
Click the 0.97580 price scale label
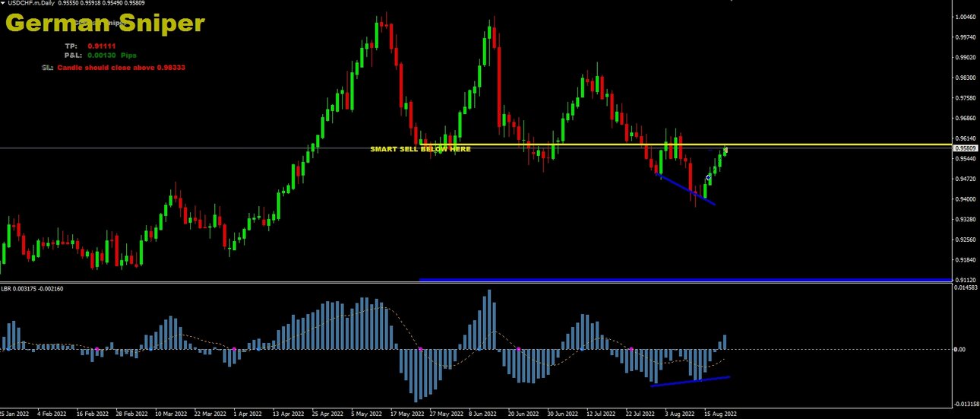966,98
